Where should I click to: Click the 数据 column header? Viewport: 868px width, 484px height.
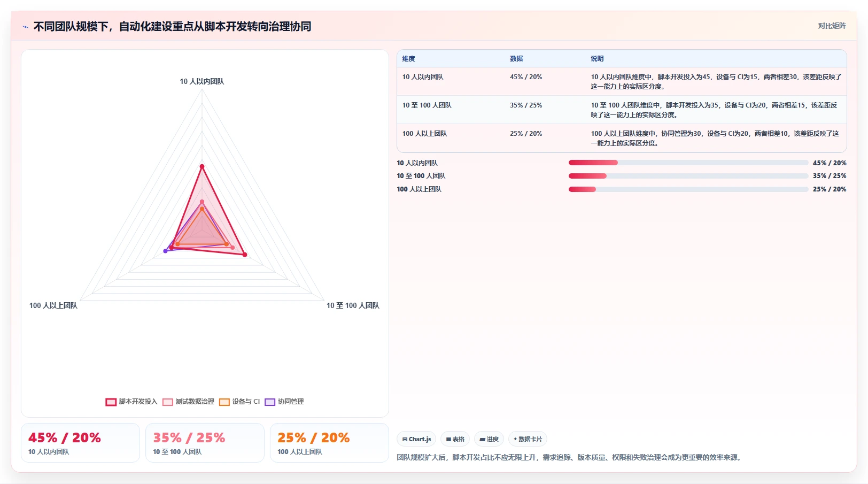click(x=516, y=59)
